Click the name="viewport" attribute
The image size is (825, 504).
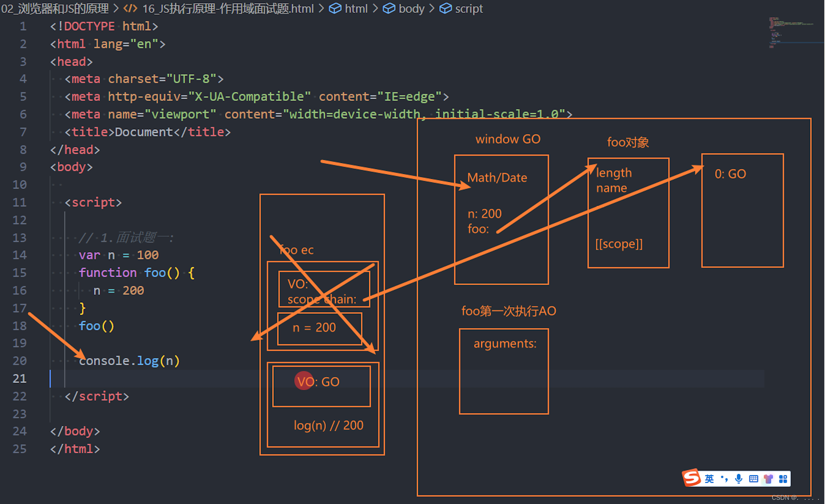[162, 114]
